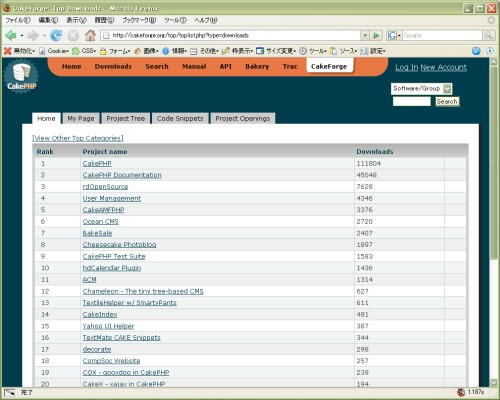The height and width of the screenshot is (400, 500).
Task: Open the その他 toolbar menu
Action: point(205,51)
